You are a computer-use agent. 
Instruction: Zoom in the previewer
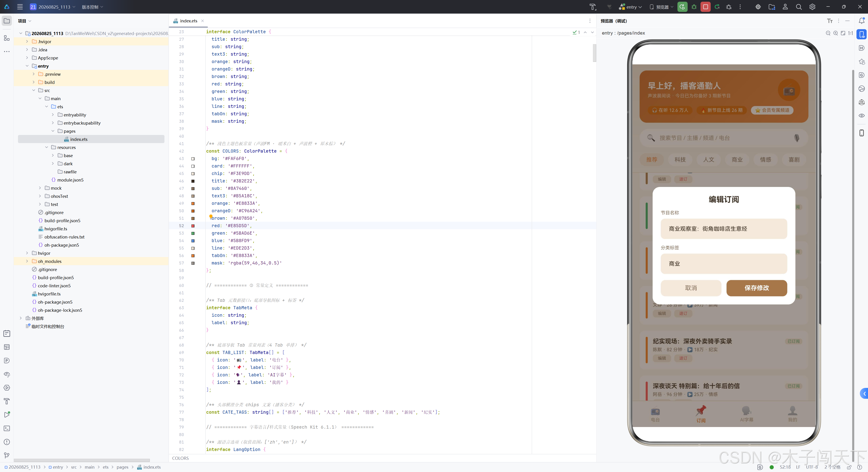[x=835, y=33]
